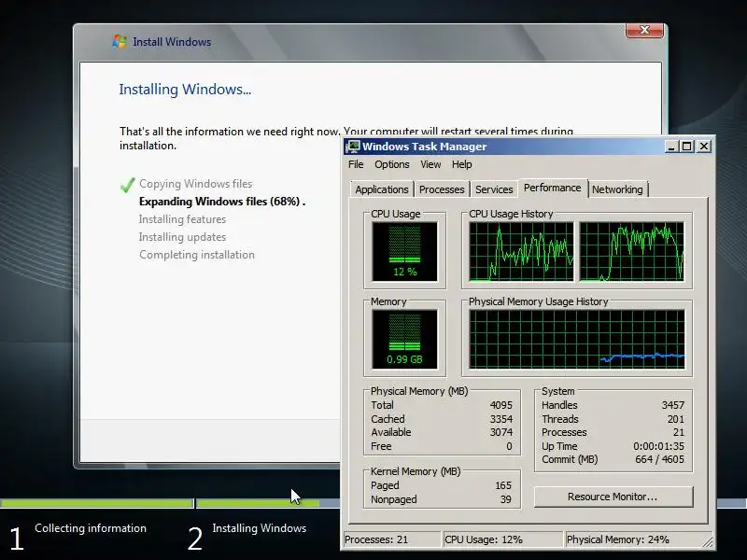Click the Collecting information progress bar
The width and height of the screenshot is (747, 560).
[97, 503]
